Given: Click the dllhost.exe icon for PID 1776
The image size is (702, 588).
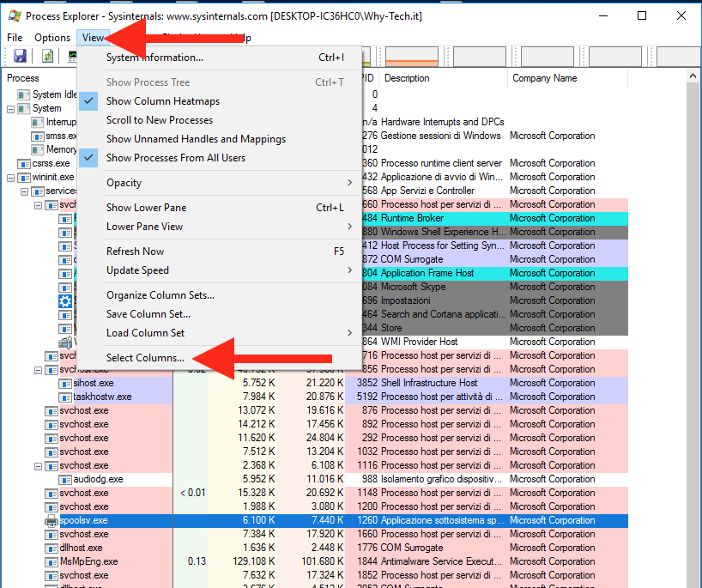Looking at the screenshot, I should pyautogui.click(x=51, y=549).
